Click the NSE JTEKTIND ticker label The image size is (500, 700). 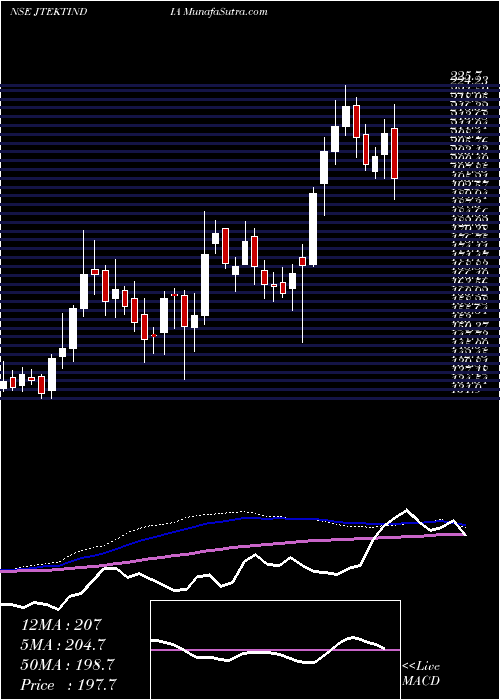[x=48, y=12]
